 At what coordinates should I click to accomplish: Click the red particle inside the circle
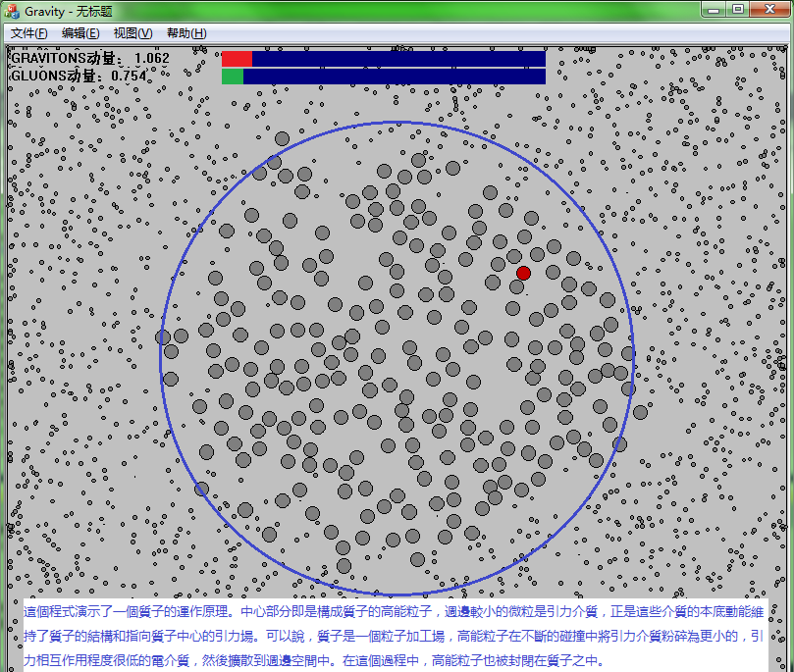(523, 274)
